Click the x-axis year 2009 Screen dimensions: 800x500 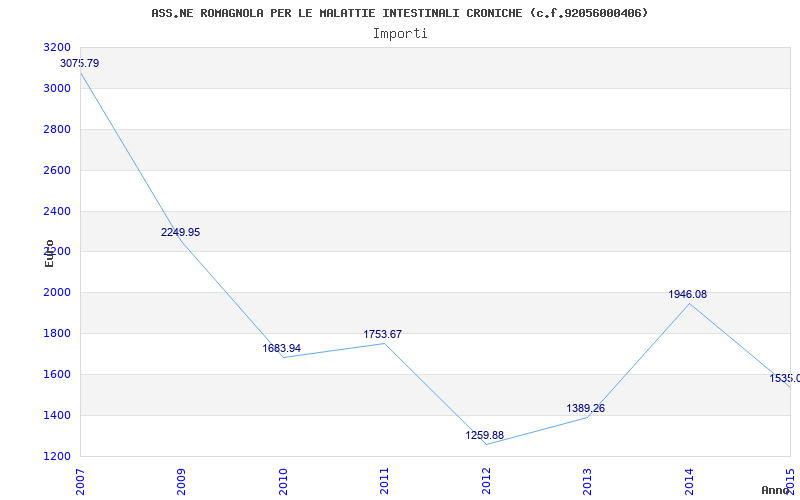181,481
